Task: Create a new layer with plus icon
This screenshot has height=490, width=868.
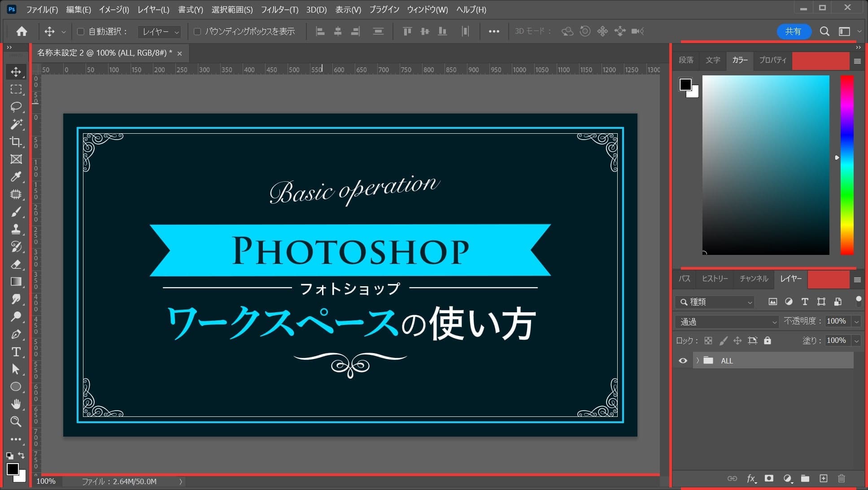Action: (x=824, y=478)
